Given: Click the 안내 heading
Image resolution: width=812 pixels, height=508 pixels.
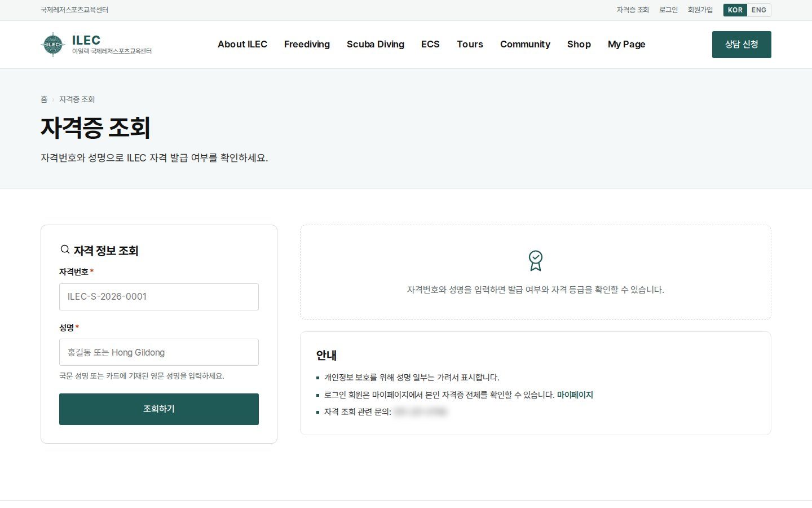Looking at the screenshot, I should (x=326, y=355).
